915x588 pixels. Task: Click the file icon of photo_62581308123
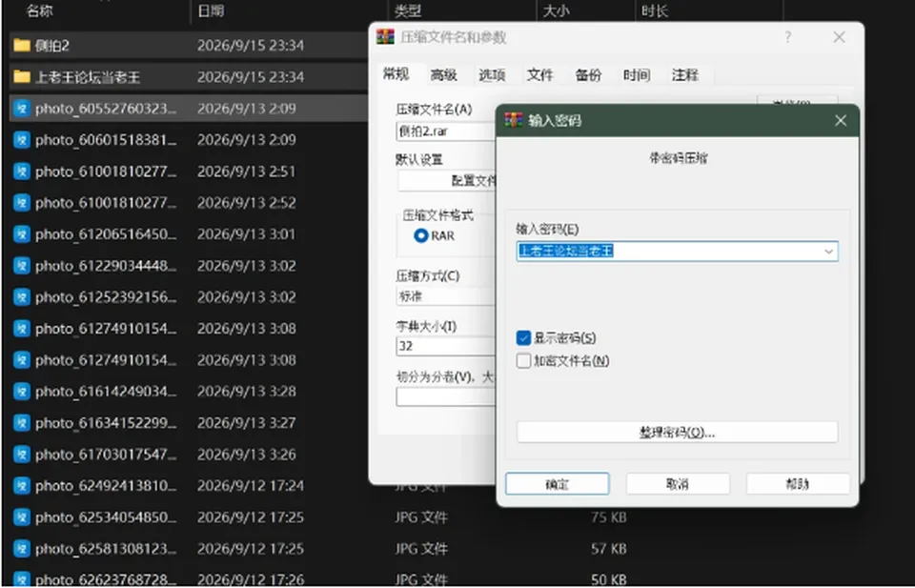click(22, 549)
